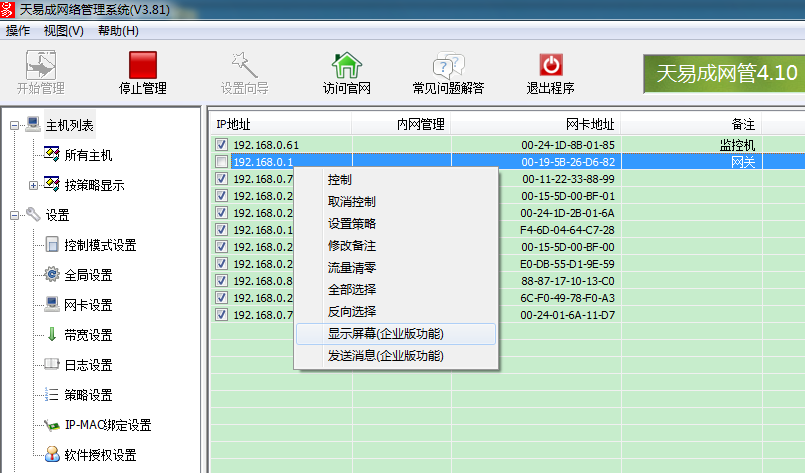Image resolution: width=805 pixels, height=473 pixels.
Task: Open Global Settings (全局设置) gear item
Action: [88, 275]
